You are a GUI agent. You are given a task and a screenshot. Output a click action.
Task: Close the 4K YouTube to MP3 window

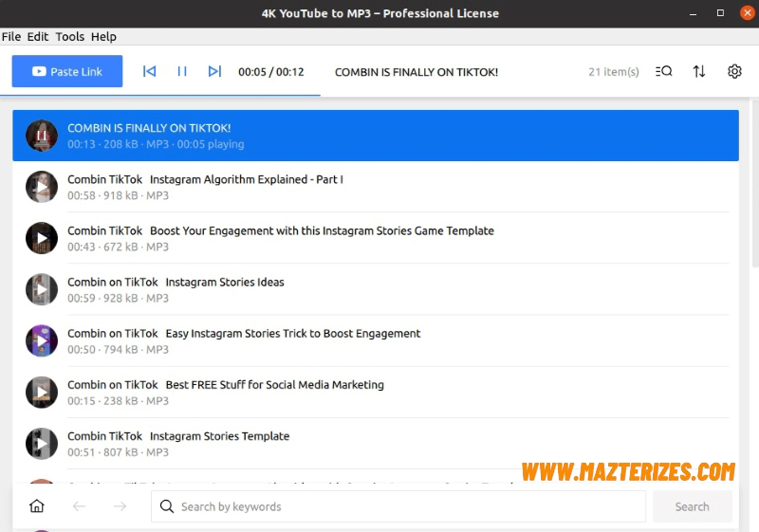748,13
